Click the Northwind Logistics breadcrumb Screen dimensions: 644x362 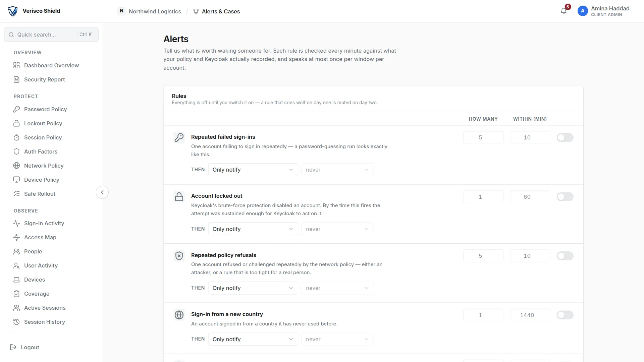pos(150,11)
